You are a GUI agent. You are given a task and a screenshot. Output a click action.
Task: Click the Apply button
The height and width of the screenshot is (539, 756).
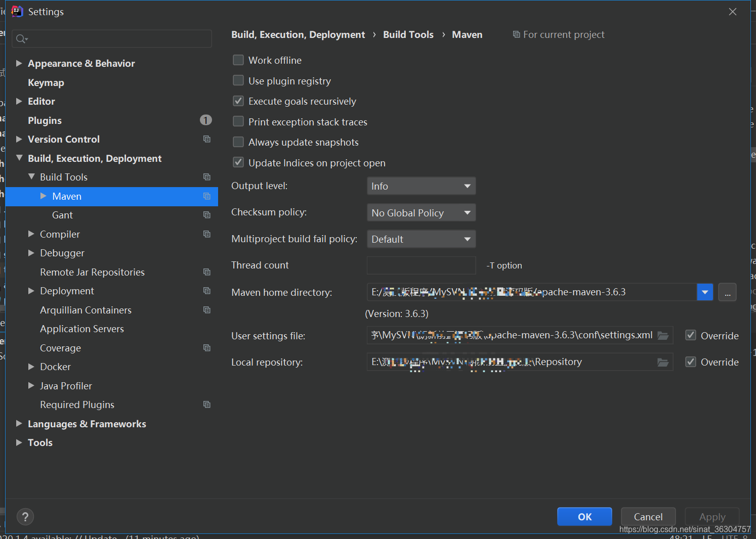click(x=712, y=517)
